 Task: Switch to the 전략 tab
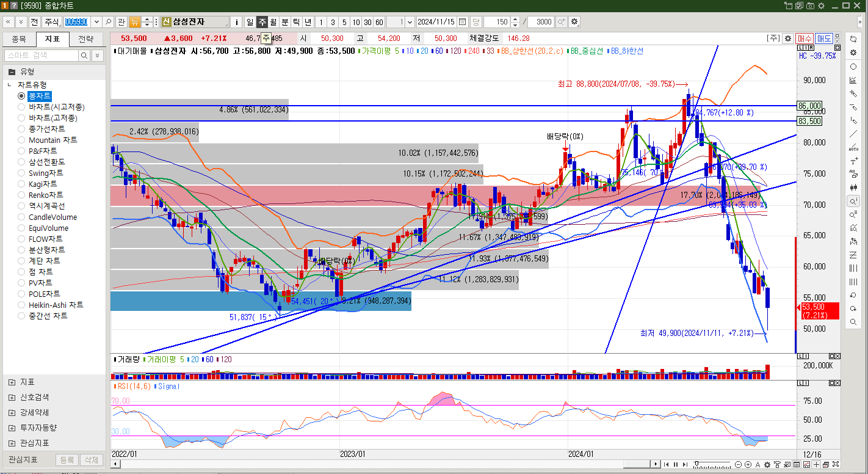86,39
